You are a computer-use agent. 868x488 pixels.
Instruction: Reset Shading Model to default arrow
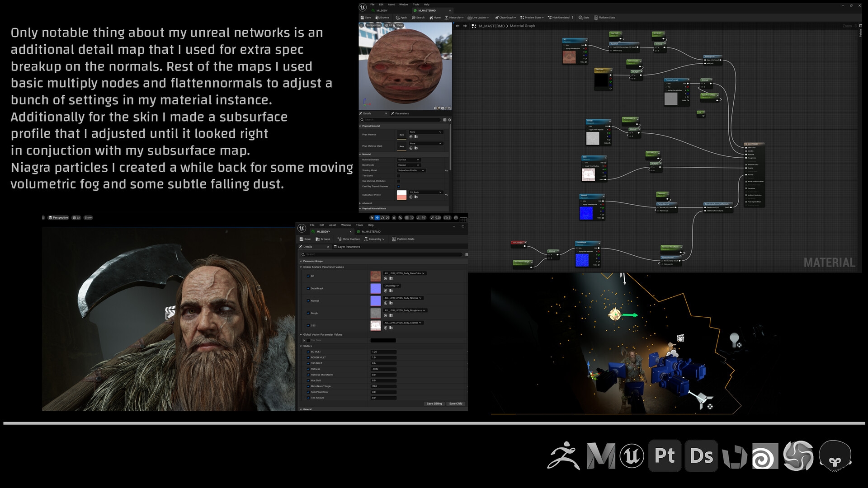click(446, 170)
